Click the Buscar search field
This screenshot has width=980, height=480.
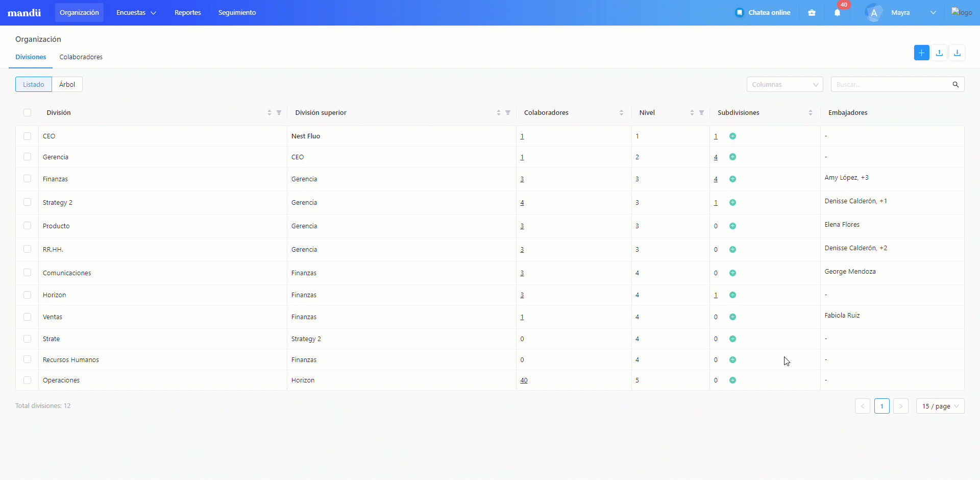tap(891, 85)
